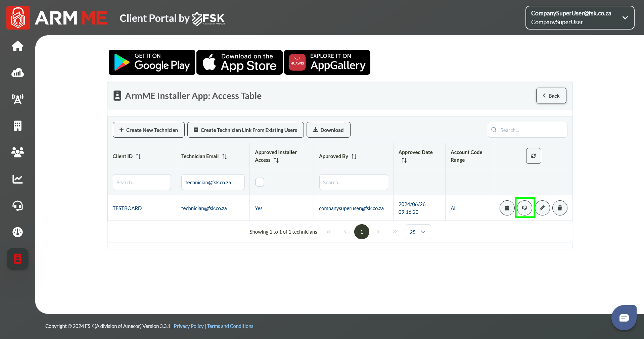The image size is (644, 339).
Task: Click the headset support sidebar icon
Action: coord(17,205)
